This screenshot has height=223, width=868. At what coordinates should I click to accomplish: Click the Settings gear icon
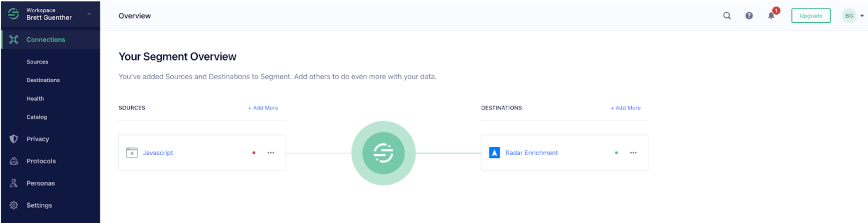coord(14,205)
